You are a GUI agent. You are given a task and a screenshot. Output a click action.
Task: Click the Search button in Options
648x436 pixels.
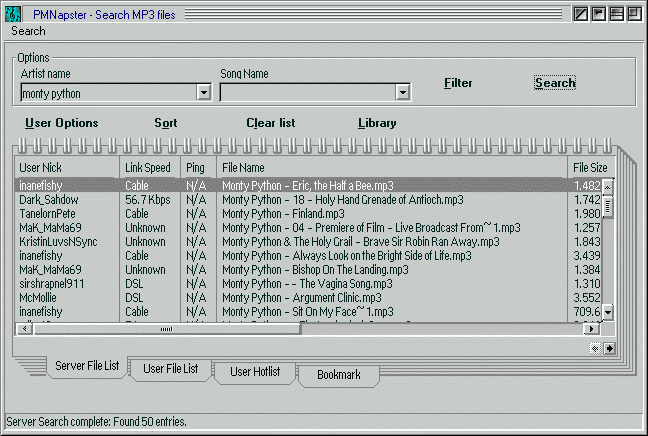pos(555,83)
